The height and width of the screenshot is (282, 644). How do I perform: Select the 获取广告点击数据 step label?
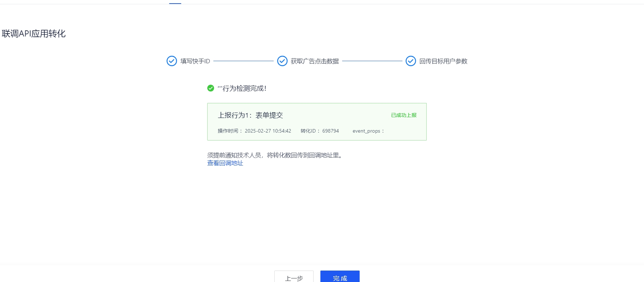pos(315,61)
